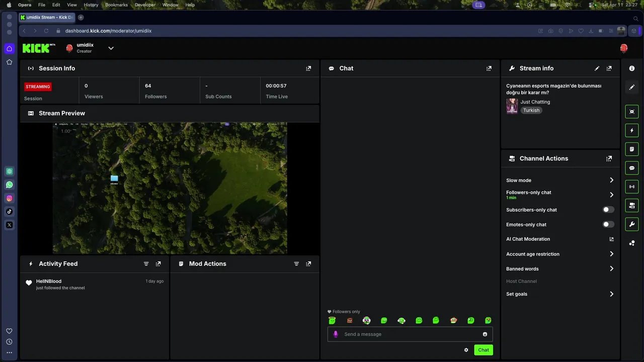Viewport: 644px width, 362px height.
Task: Pop out the Mod Actions panel
Action: (308, 263)
